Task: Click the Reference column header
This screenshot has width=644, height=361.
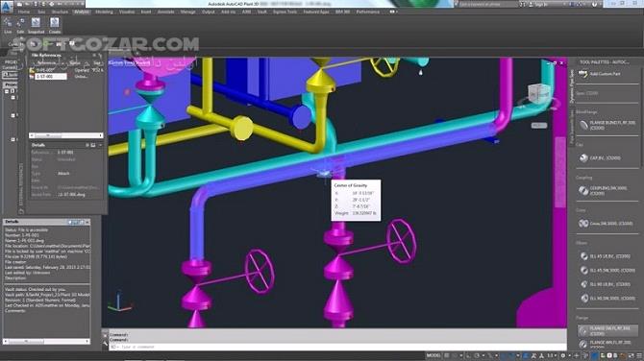Action: click(x=47, y=62)
